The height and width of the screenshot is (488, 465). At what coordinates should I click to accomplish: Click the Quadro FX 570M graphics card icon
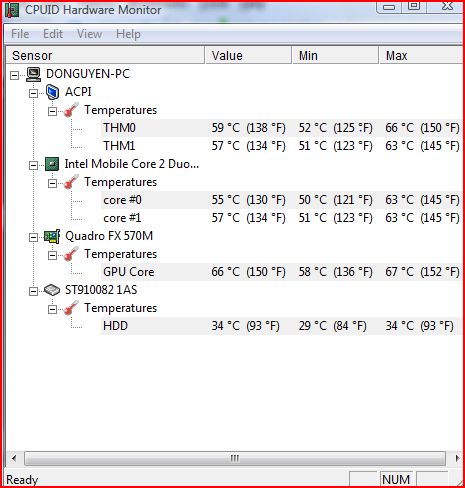(x=52, y=236)
